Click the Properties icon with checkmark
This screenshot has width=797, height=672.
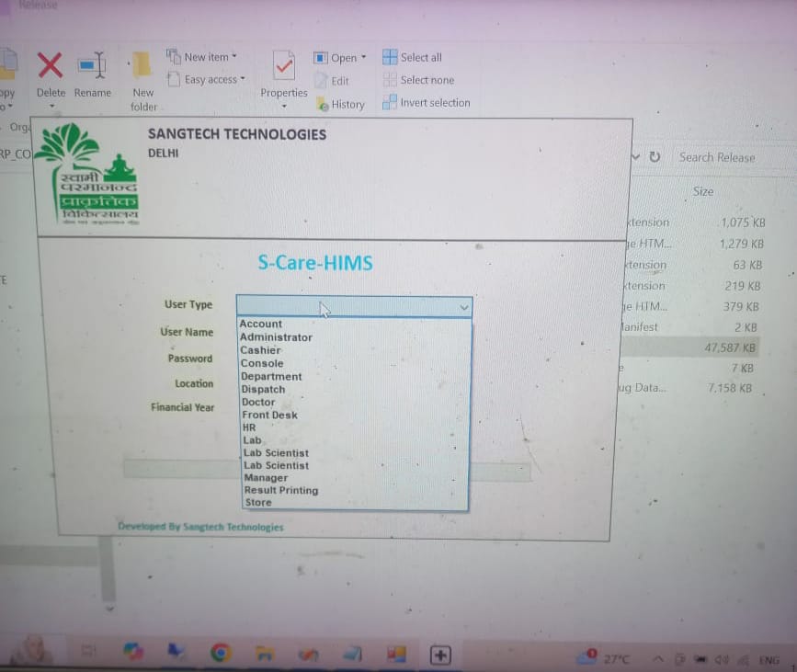[284, 65]
